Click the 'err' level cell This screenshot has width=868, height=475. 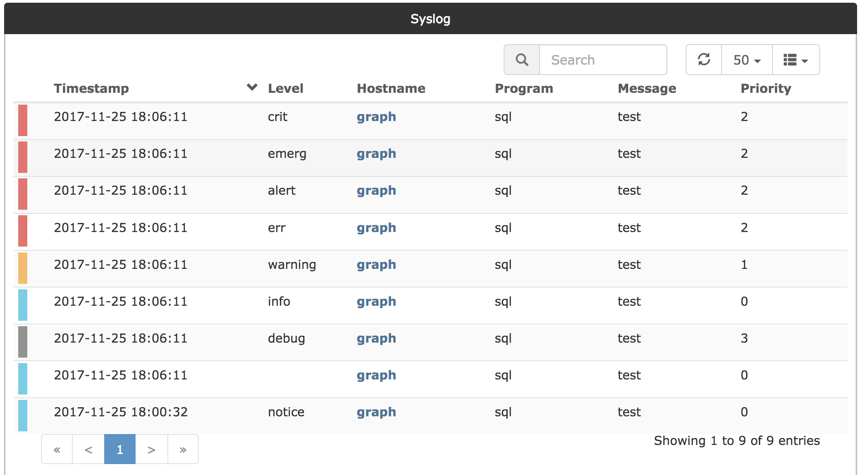(277, 228)
